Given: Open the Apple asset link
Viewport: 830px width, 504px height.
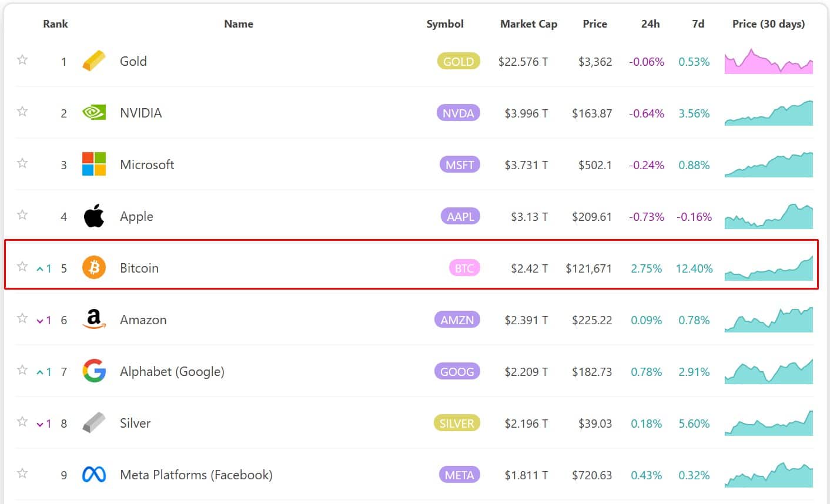Looking at the screenshot, I should tap(136, 216).
